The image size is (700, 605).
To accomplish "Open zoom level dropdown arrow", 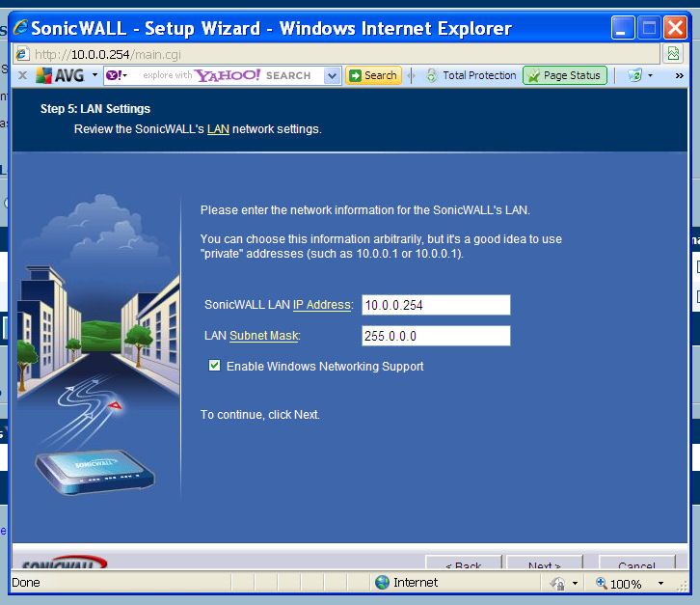I will point(660,583).
